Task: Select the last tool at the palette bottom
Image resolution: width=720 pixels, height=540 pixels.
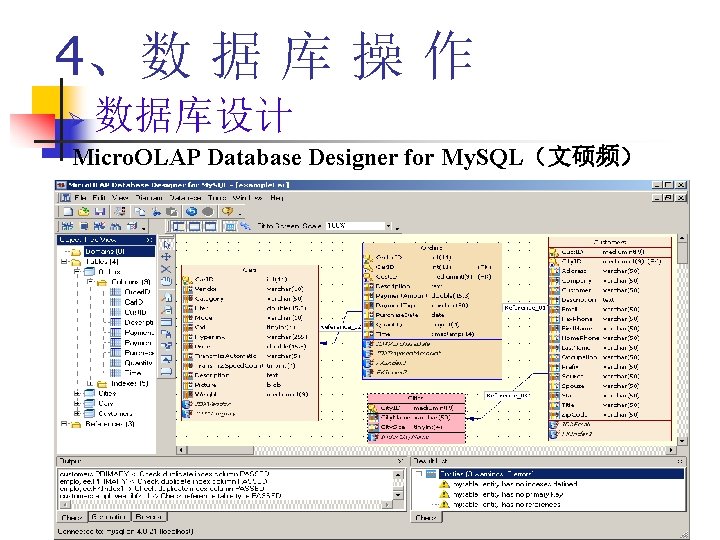Action: pyautogui.click(x=166, y=371)
